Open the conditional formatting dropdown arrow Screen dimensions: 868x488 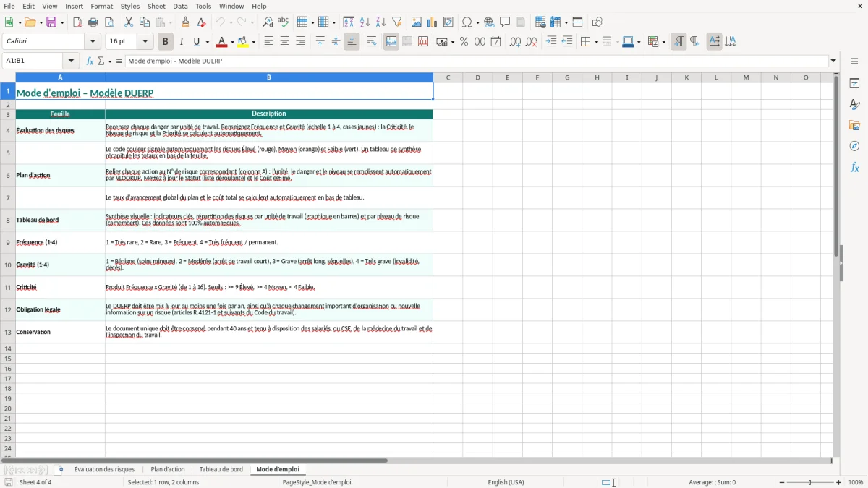(663, 42)
